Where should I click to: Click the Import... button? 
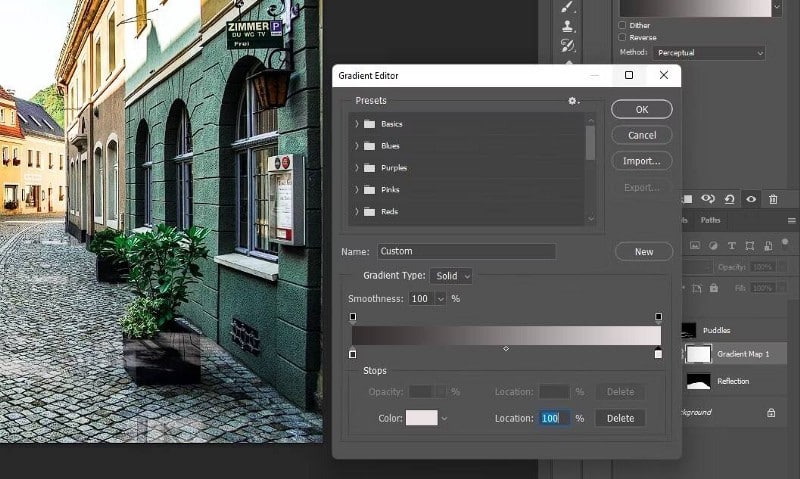pyautogui.click(x=642, y=161)
